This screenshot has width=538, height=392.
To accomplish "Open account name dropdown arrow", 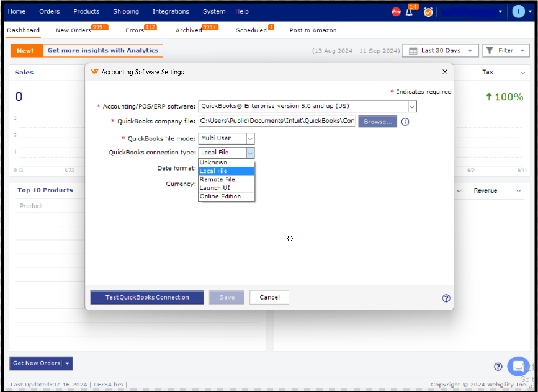I will coord(500,12).
